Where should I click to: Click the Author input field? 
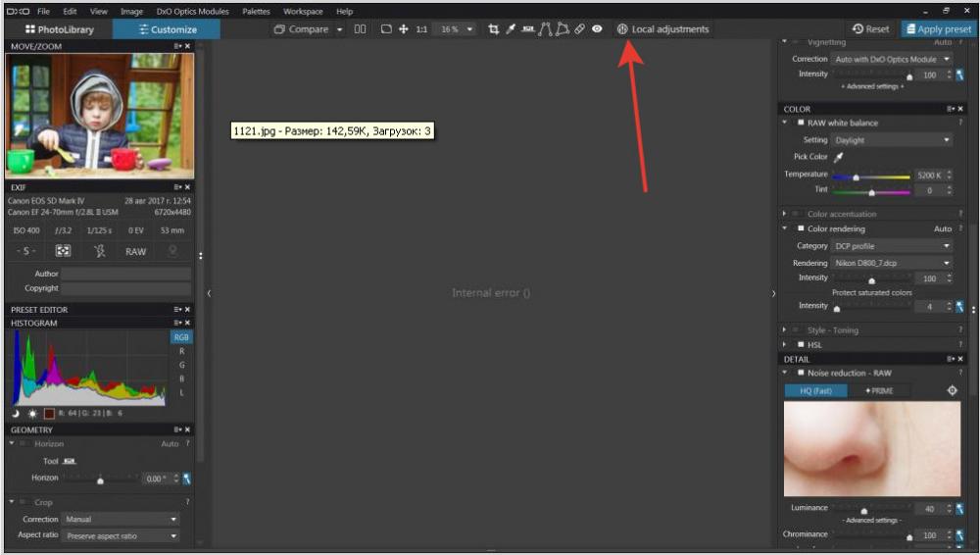(125, 274)
